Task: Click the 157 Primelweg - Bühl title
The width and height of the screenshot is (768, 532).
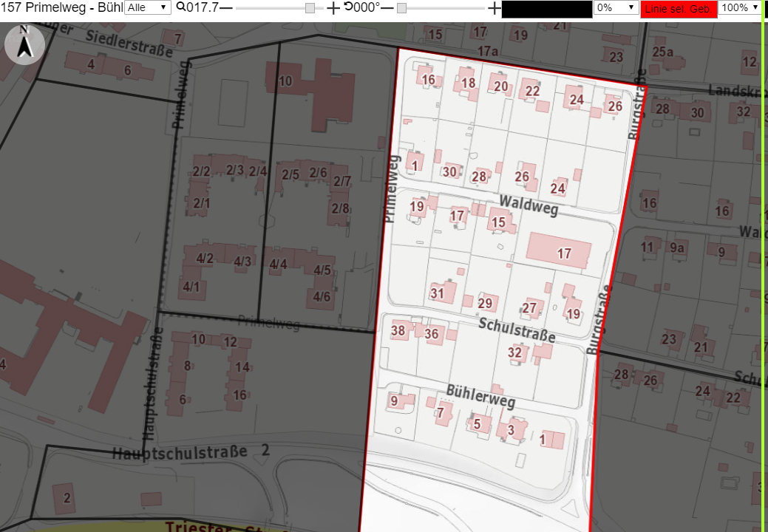Action: [61, 7]
